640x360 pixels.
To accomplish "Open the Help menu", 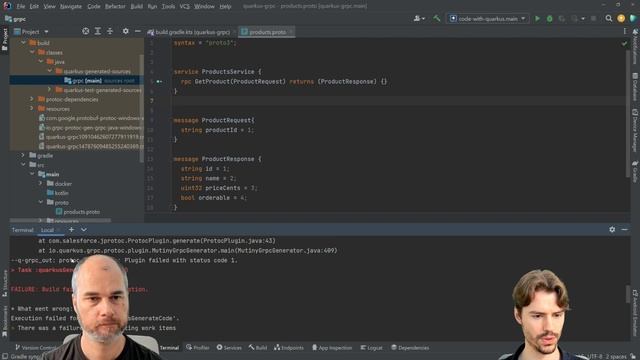I will 225,7.
